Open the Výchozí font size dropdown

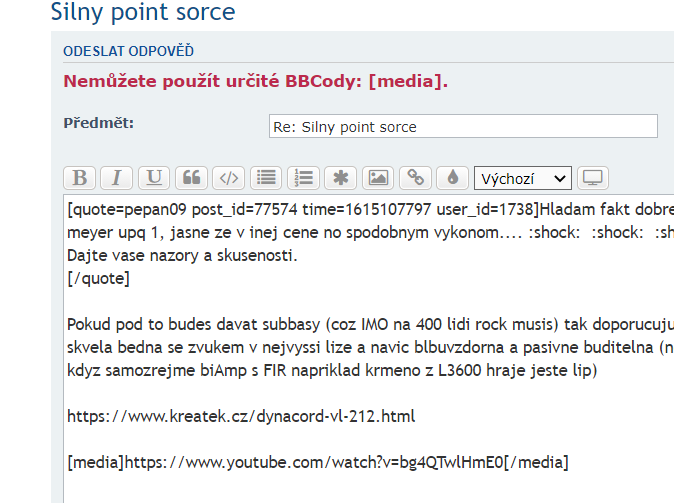[x=522, y=178]
